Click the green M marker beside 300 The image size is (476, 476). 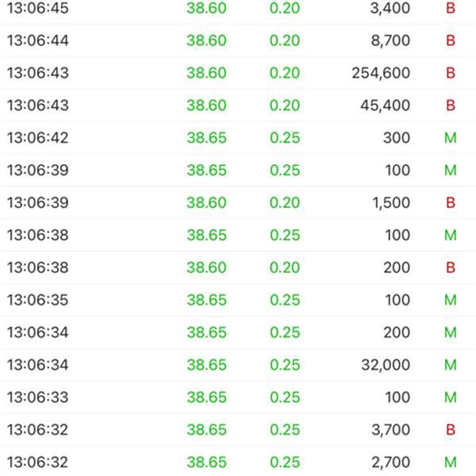451,138
